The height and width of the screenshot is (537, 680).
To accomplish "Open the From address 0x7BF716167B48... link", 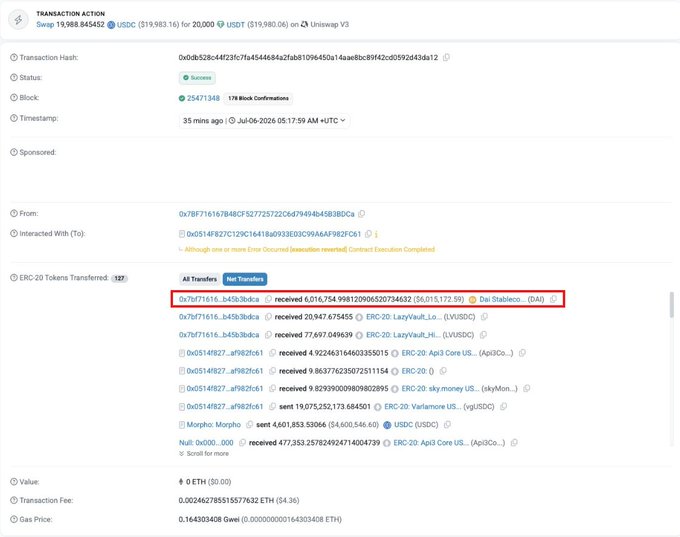I will [x=267, y=214].
